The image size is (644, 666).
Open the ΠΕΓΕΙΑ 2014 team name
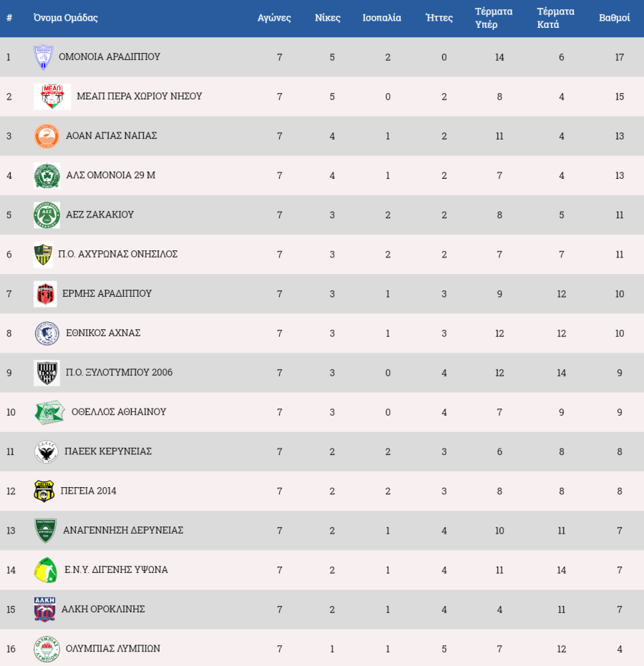click(x=88, y=491)
